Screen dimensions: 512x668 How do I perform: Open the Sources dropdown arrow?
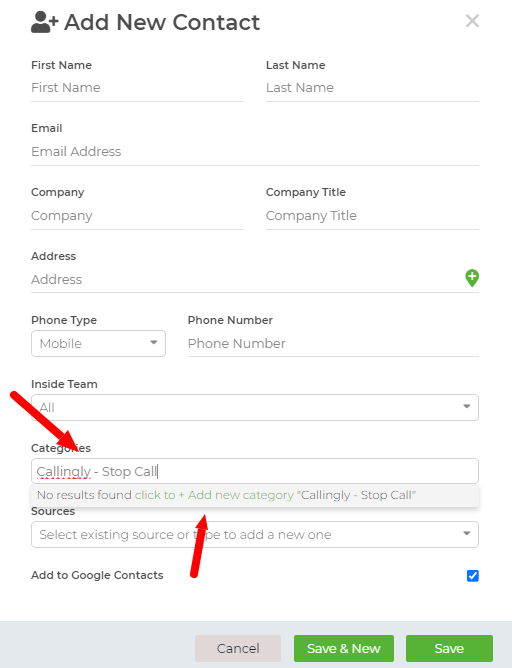pos(467,534)
